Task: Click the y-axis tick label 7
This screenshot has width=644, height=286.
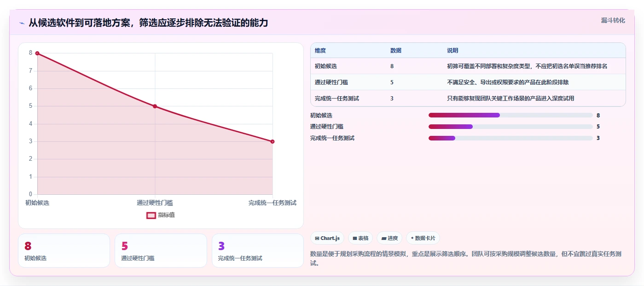Action: click(31, 71)
